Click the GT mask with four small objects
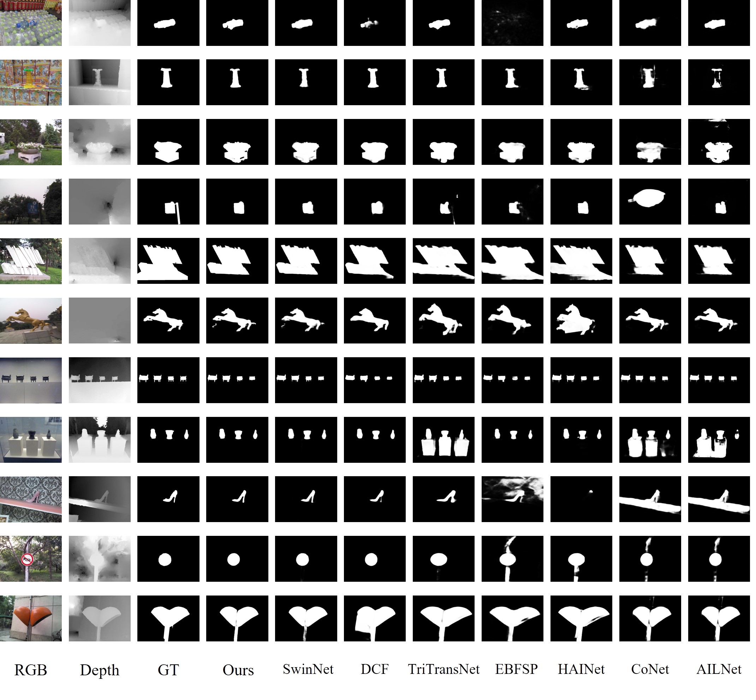Screen dimensions: 756x700 click(168, 380)
